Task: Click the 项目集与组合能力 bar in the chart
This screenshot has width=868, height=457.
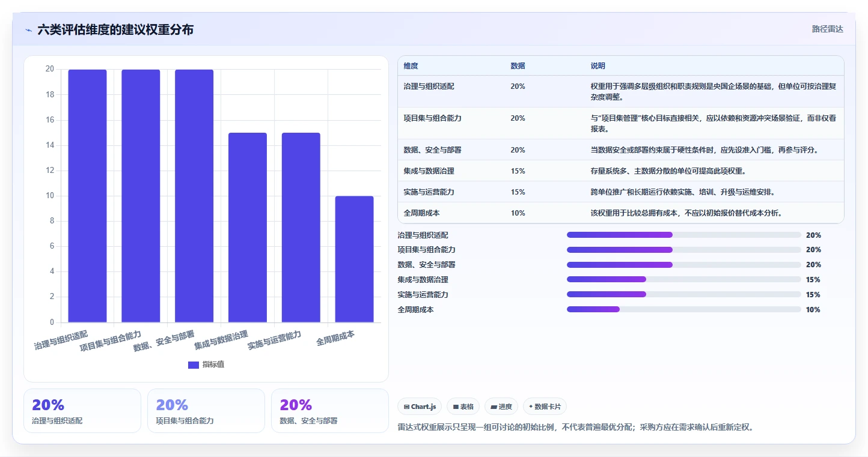Action: [x=141, y=196]
